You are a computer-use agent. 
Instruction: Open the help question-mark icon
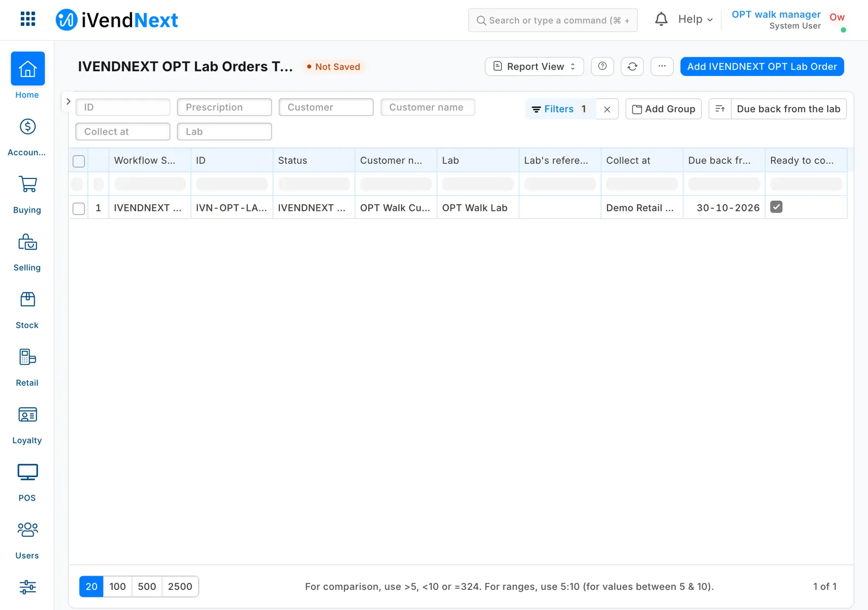tap(602, 67)
